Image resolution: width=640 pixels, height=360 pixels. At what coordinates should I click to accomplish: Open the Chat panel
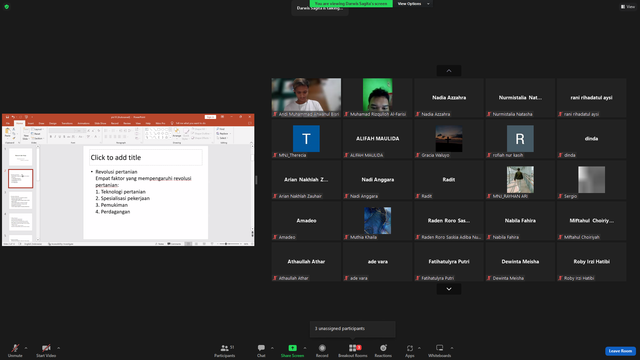click(261, 350)
